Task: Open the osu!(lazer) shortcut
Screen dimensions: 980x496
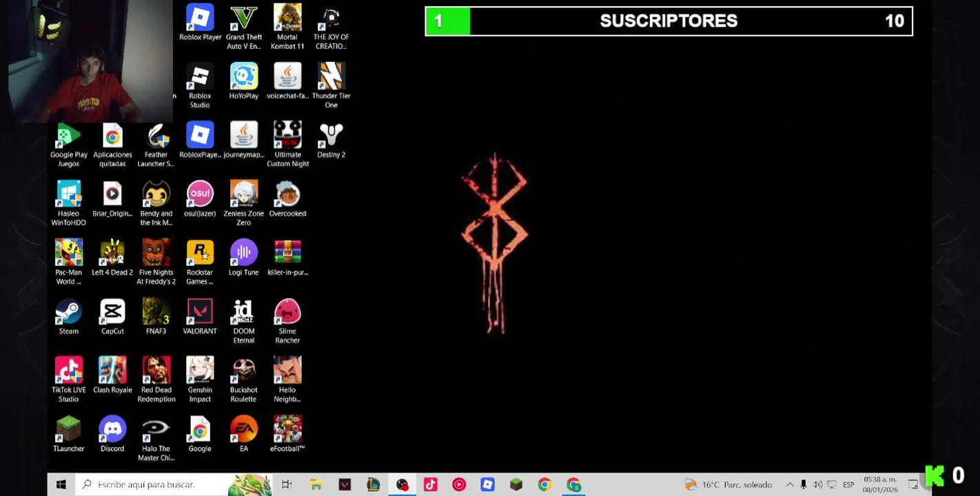Action: pos(200,200)
